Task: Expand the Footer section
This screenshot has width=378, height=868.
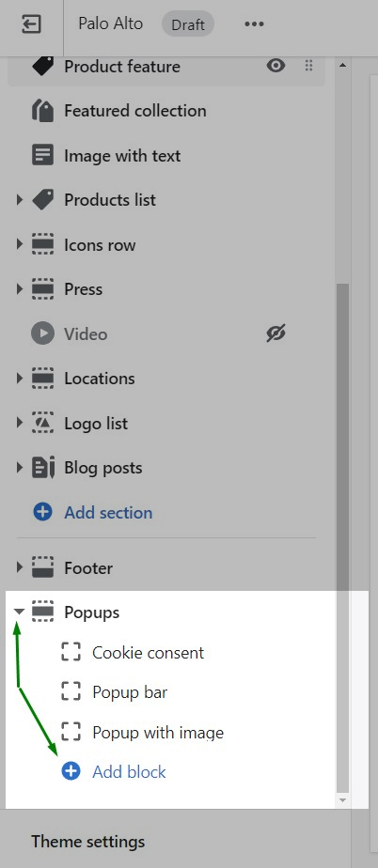Action: pyautogui.click(x=20, y=567)
